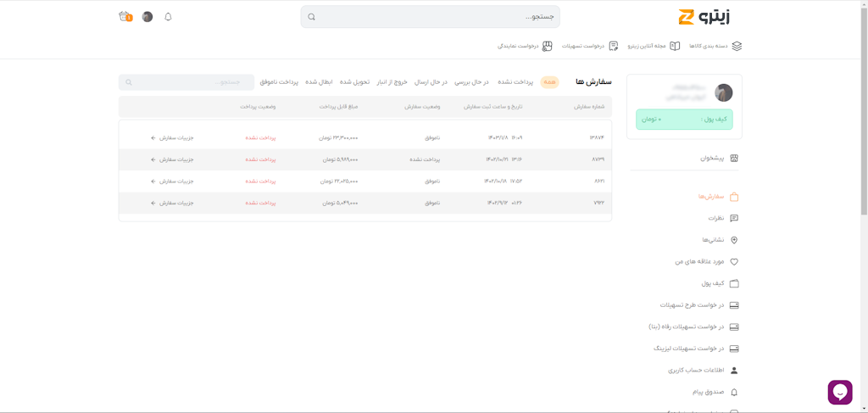The height and width of the screenshot is (413, 868).
Task: Click the dashboard icon for پیشخوان
Action: pos(734,159)
